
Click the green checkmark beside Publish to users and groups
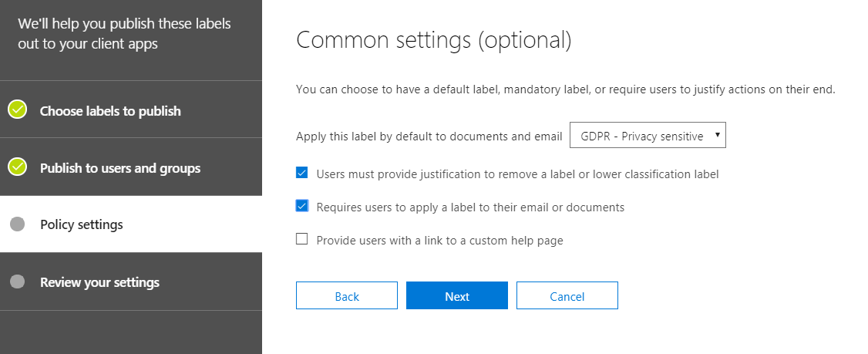click(18, 167)
